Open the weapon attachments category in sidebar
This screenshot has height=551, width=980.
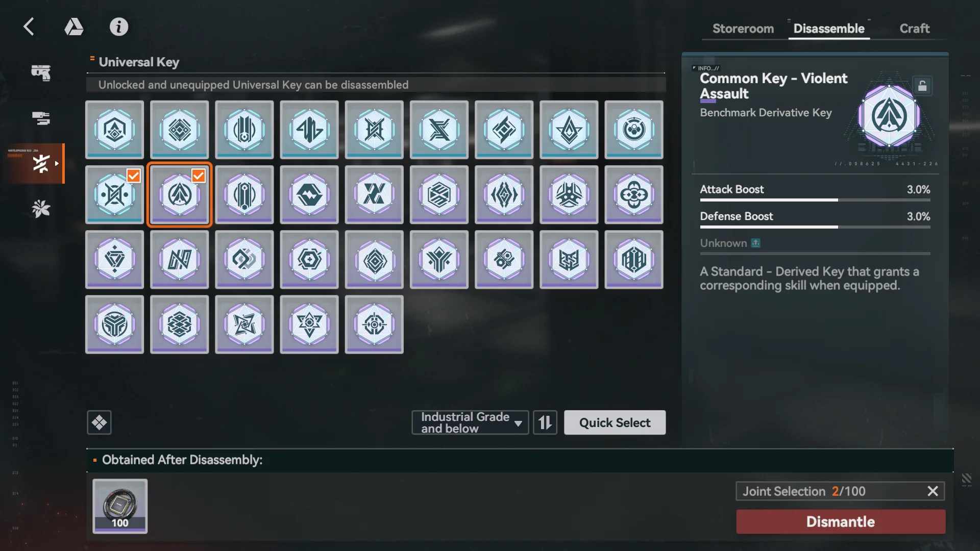click(41, 118)
